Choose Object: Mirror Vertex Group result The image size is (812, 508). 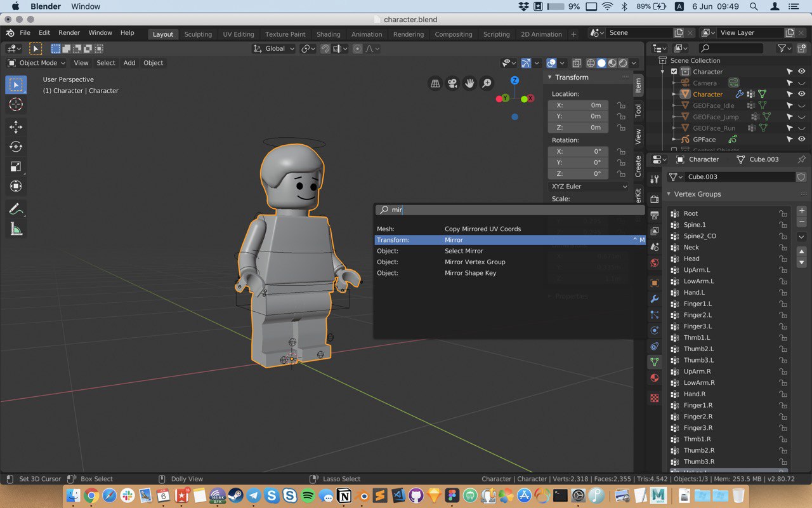(510, 262)
